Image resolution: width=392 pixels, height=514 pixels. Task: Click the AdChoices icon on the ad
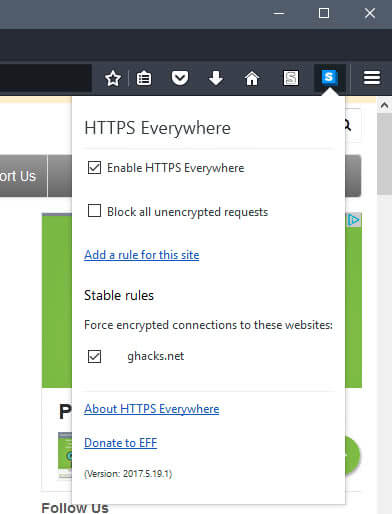tap(353, 220)
